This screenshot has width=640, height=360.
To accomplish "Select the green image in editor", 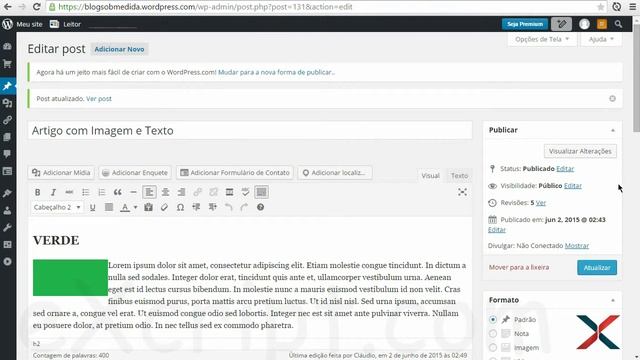I will 70,278.
